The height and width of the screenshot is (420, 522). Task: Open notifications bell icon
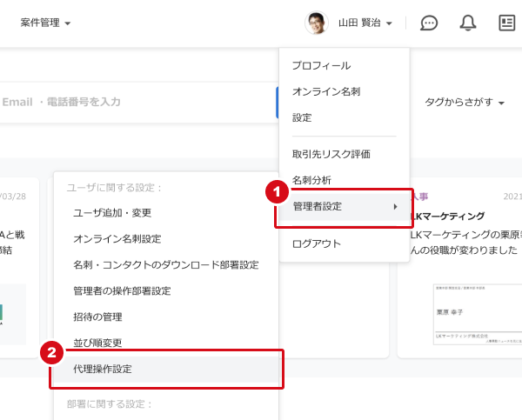point(468,23)
